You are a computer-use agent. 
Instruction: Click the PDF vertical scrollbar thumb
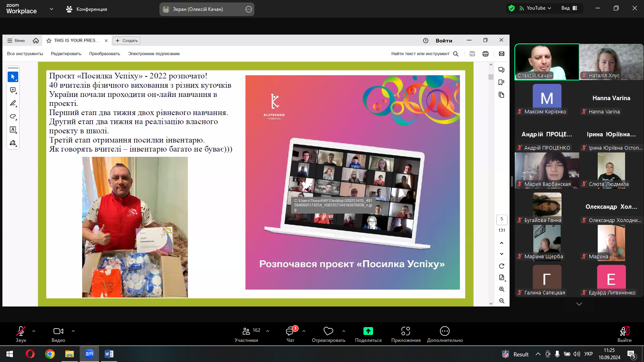(x=491, y=77)
